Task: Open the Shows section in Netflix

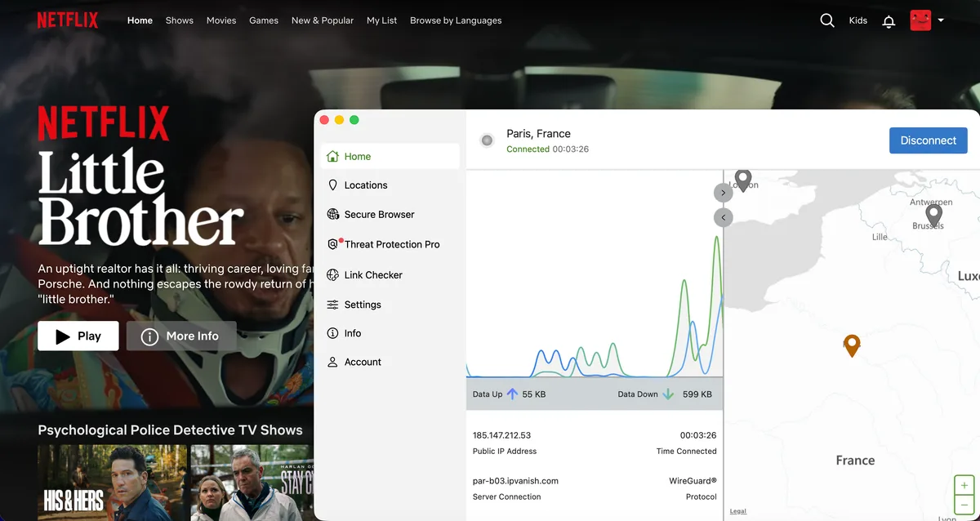Action: 179,20
